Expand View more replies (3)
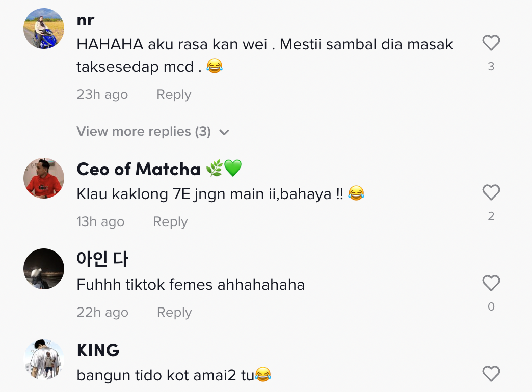532x392 pixels. coord(144,132)
